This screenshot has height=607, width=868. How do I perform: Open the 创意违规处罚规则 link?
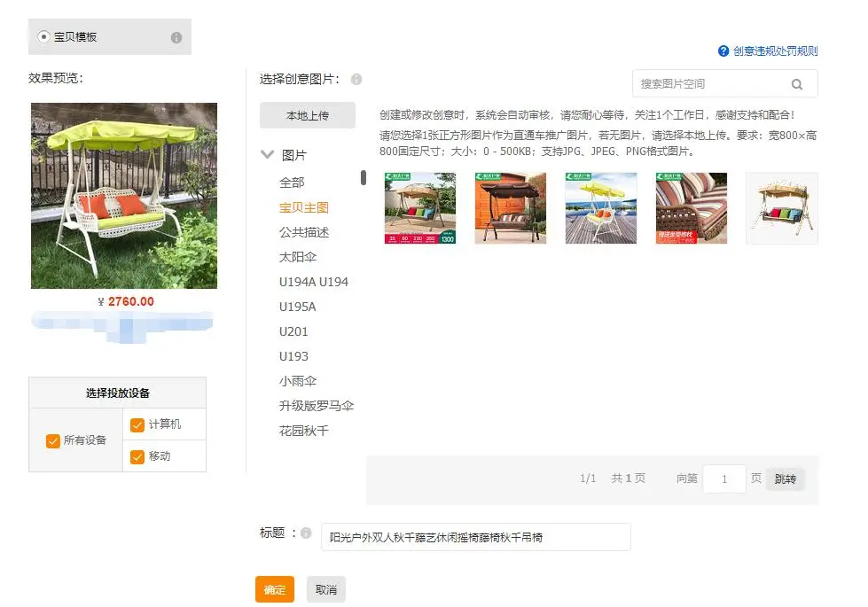(775, 51)
